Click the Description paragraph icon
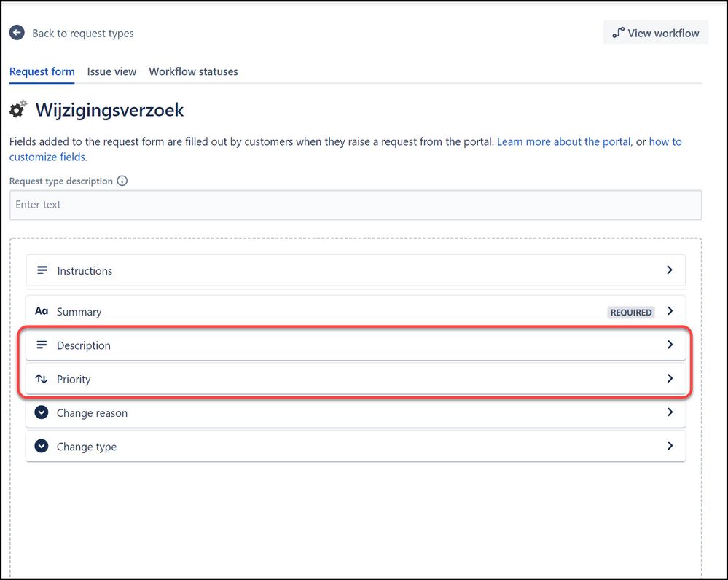The height and width of the screenshot is (580, 728). pyautogui.click(x=42, y=345)
